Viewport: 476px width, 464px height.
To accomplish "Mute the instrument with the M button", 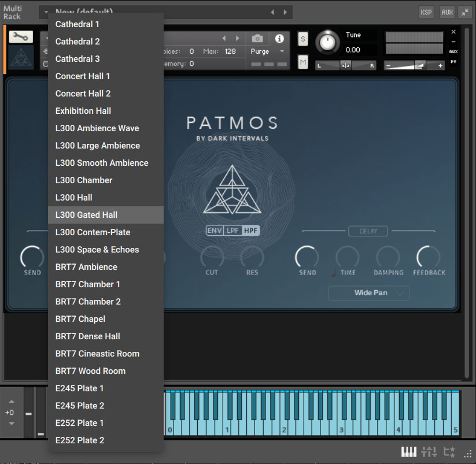I will tap(303, 62).
